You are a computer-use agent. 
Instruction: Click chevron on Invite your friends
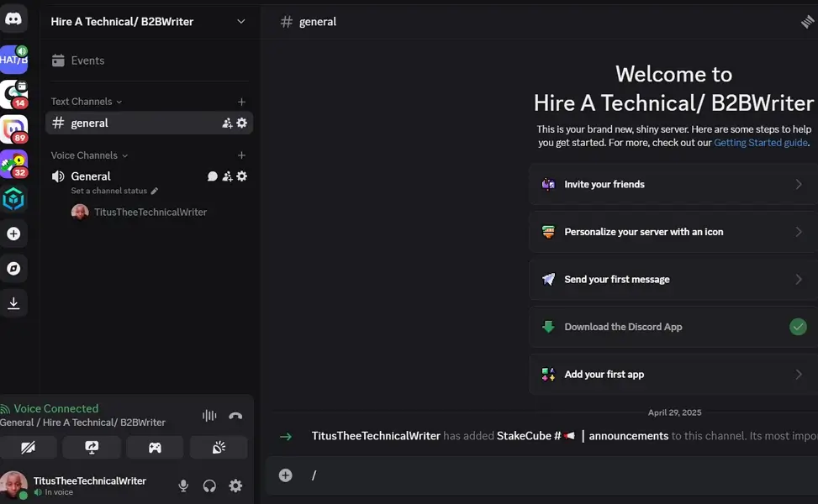[798, 185]
